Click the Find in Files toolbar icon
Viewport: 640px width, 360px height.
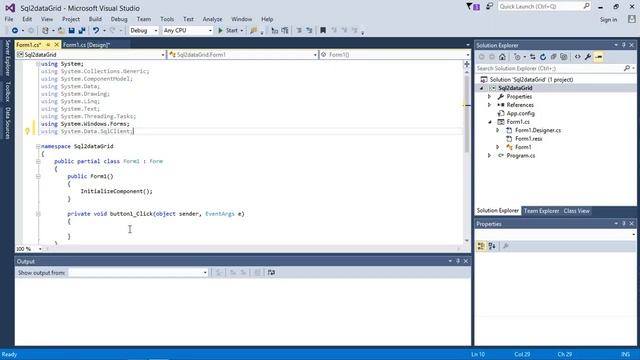pyautogui.click(x=253, y=31)
